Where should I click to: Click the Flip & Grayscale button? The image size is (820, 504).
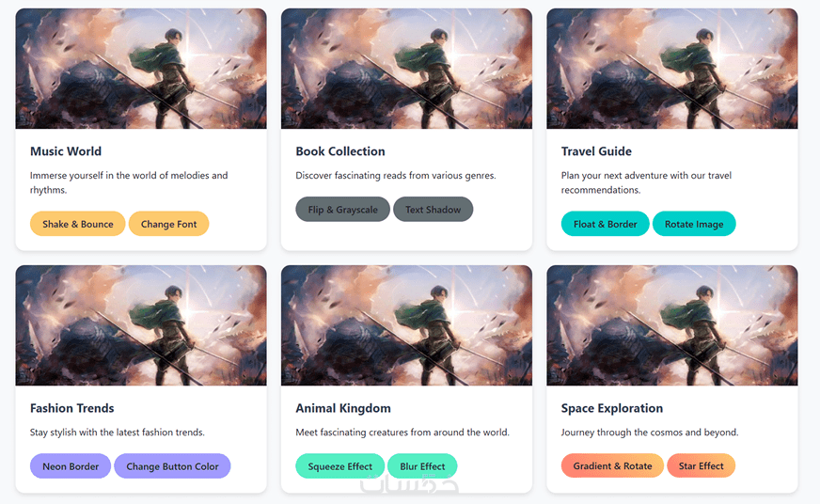(x=342, y=210)
